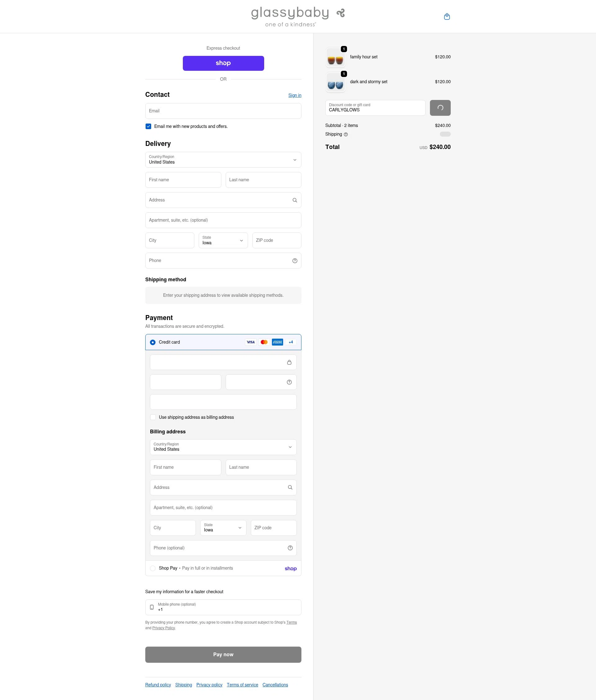Viewport: 596px width, 700px height.
Task: Click the Pay now button
Action: pyautogui.click(x=223, y=654)
